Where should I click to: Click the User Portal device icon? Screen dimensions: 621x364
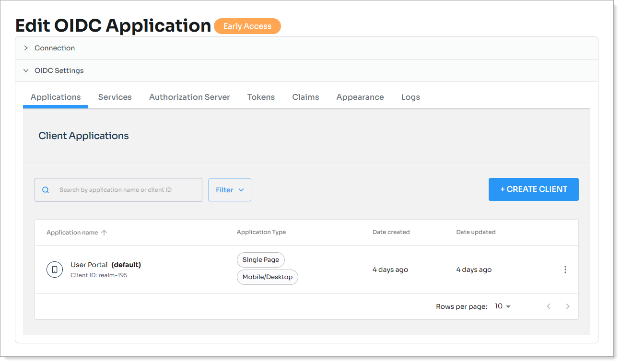tap(55, 270)
